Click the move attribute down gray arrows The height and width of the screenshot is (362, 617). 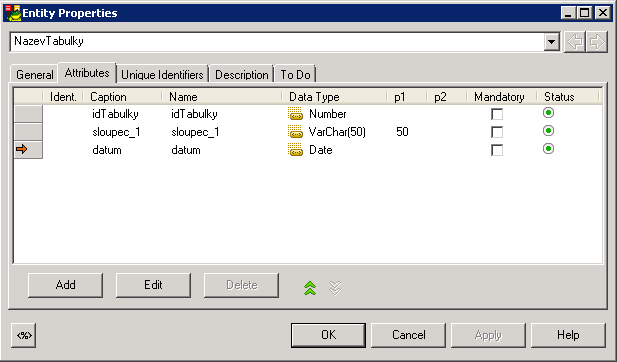coord(335,288)
